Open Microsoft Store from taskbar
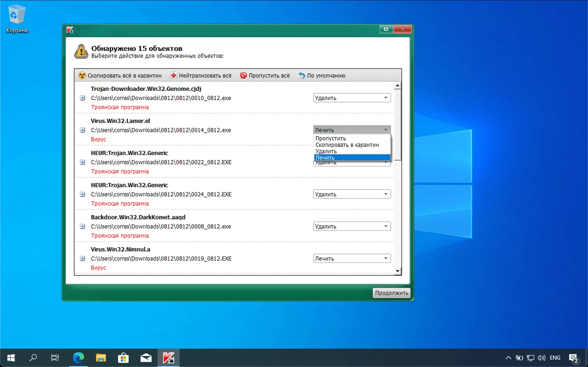Viewport: 588px width, 367px height. (x=123, y=358)
